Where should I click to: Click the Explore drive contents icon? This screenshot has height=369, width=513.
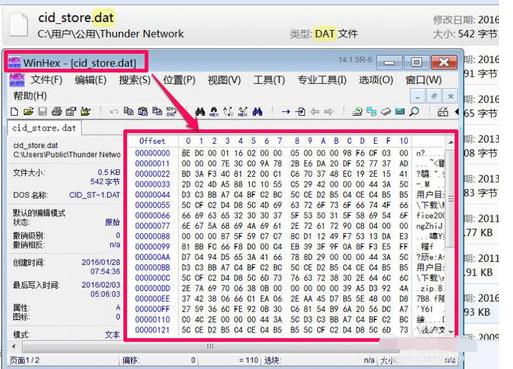371,111
